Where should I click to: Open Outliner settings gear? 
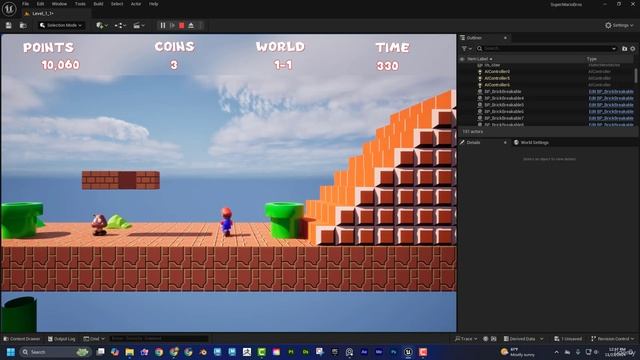[x=633, y=48]
